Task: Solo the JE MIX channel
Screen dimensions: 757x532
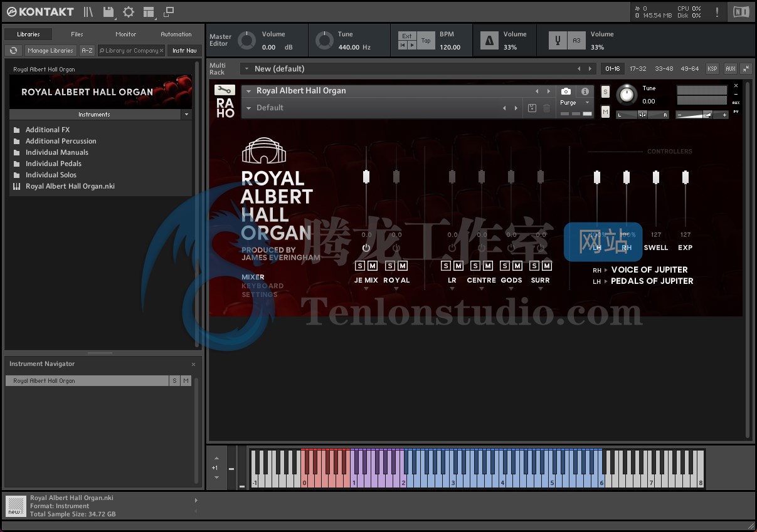Action: [x=359, y=266]
